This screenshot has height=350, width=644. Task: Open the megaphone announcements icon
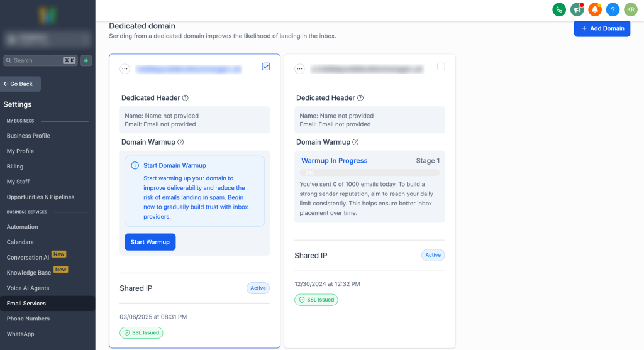[x=577, y=9]
